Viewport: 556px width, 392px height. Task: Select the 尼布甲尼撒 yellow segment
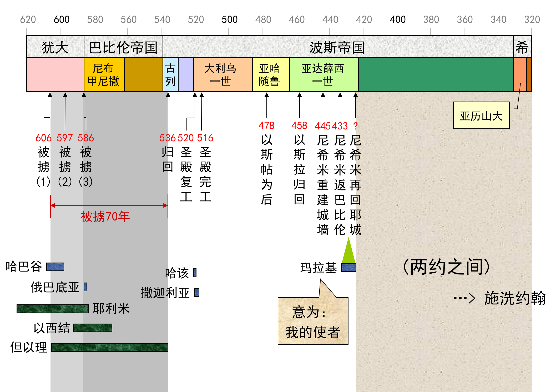(x=104, y=75)
